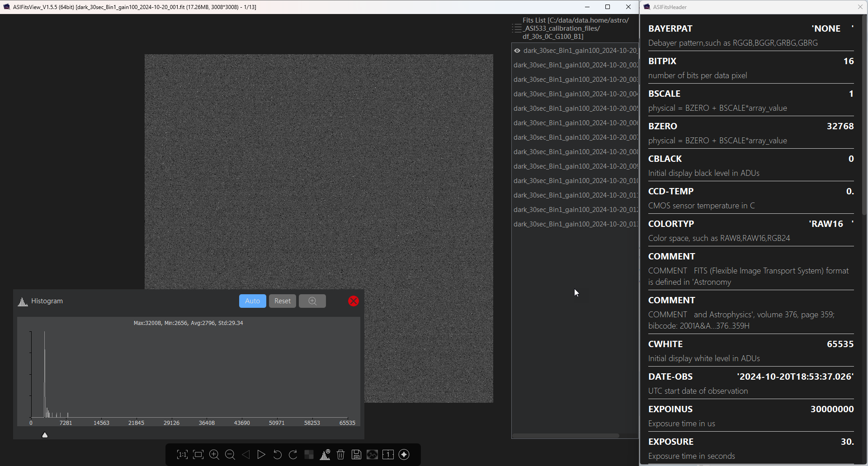Rotate image clockwise
Screen dimensions: 868x466
point(293,455)
